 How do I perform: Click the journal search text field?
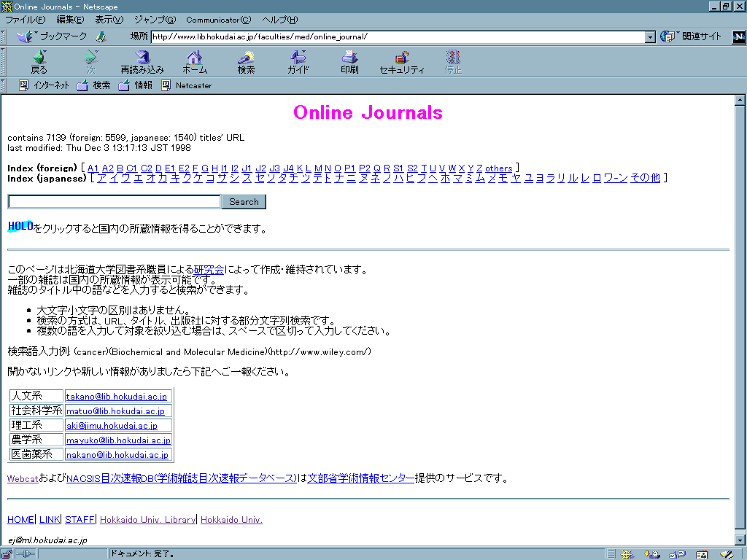[115, 201]
